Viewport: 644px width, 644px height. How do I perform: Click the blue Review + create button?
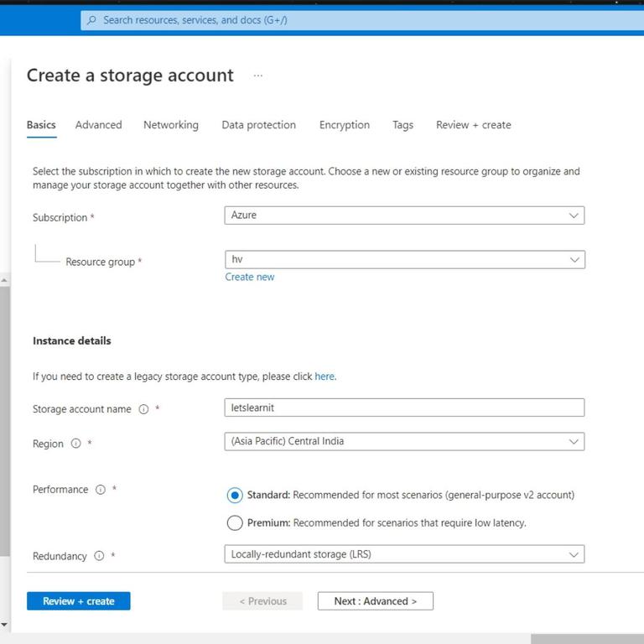(79, 601)
